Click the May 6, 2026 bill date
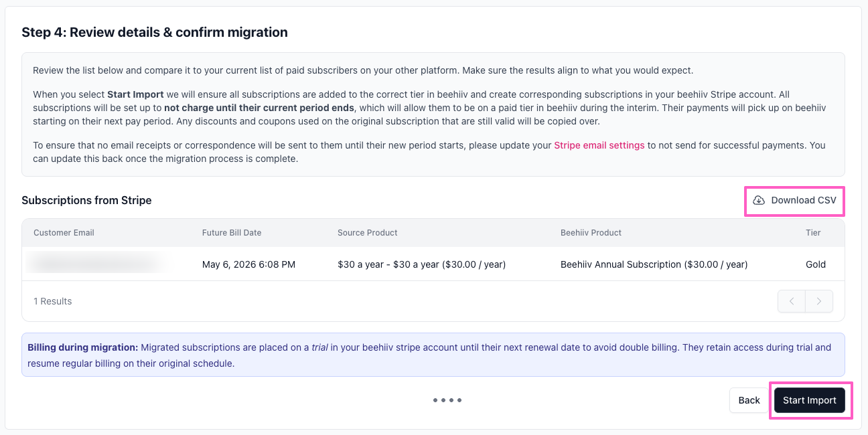Viewport: 868px width, 435px height. [x=248, y=264]
